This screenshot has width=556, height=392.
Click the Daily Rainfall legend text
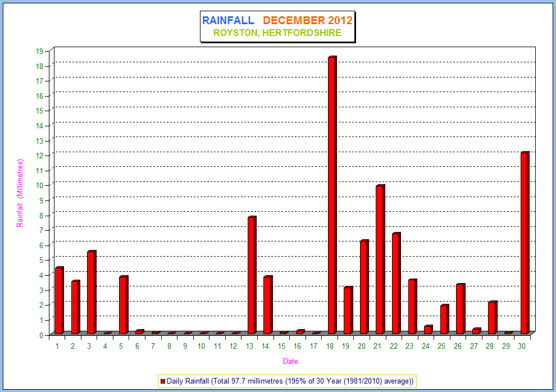[x=290, y=381]
